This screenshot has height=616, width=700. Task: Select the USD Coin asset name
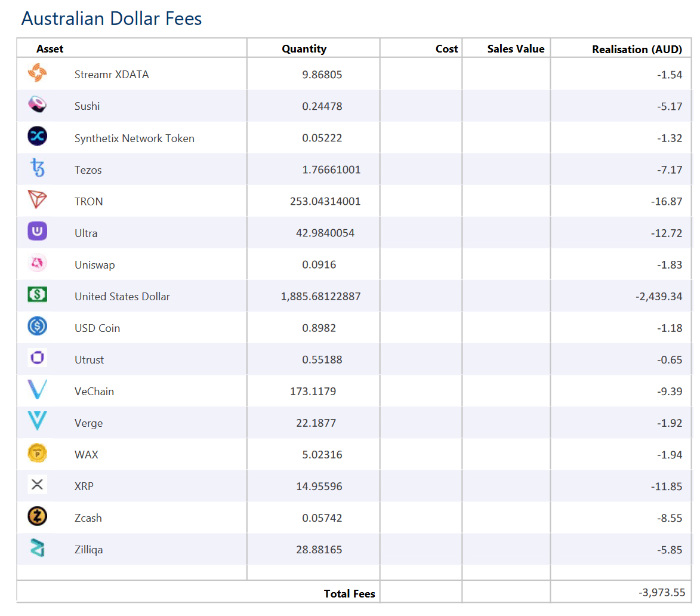(x=97, y=328)
